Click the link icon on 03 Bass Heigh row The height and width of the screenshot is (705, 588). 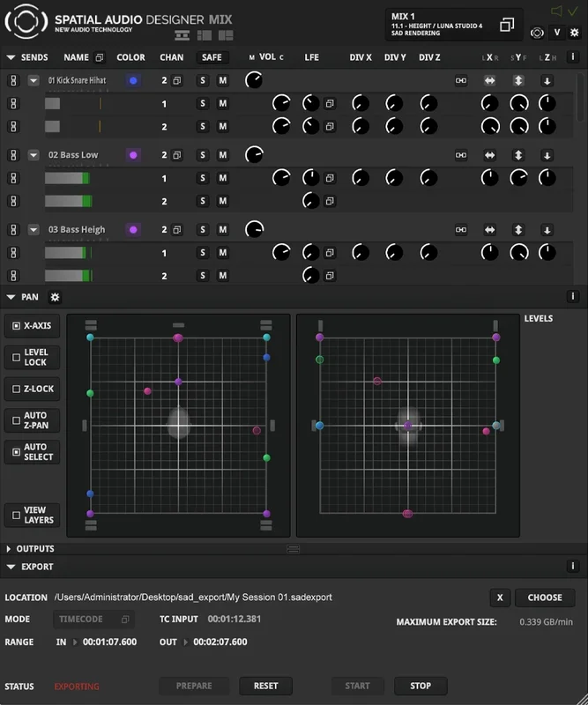[461, 230]
